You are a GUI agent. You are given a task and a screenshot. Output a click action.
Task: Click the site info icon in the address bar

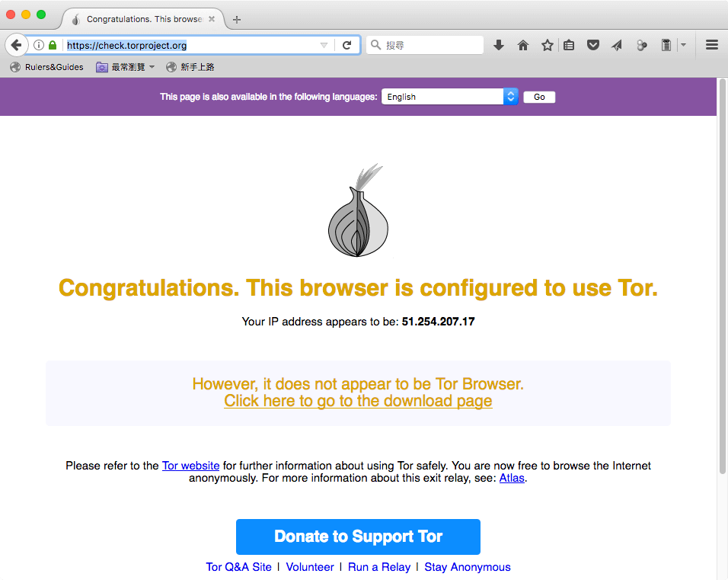pos(39,45)
